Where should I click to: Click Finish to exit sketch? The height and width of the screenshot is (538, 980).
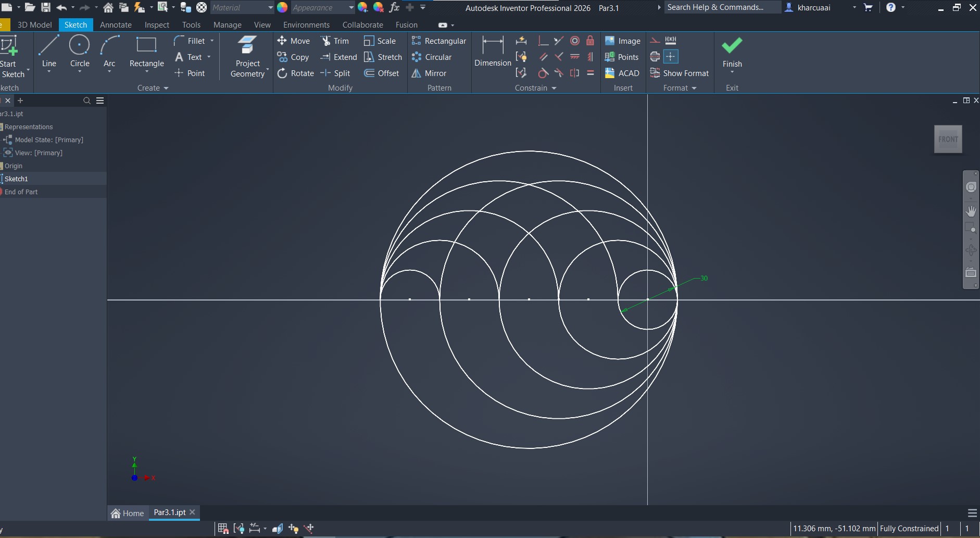pyautogui.click(x=732, y=52)
